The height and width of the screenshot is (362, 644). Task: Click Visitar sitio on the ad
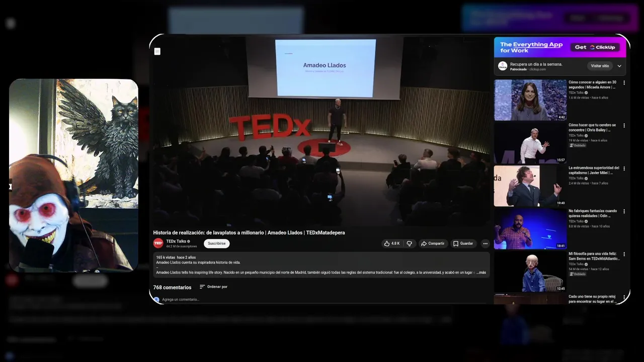(x=600, y=66)
